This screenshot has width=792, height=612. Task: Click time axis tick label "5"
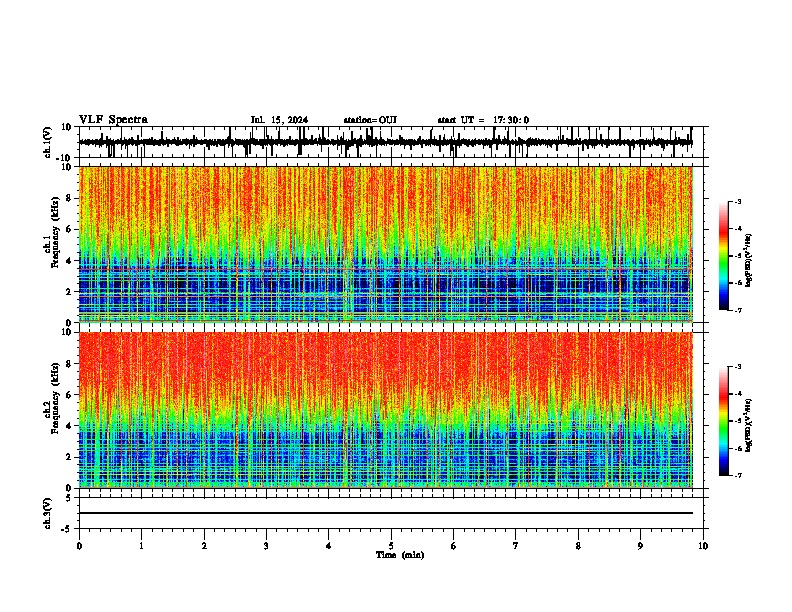(x=391, y=546)
